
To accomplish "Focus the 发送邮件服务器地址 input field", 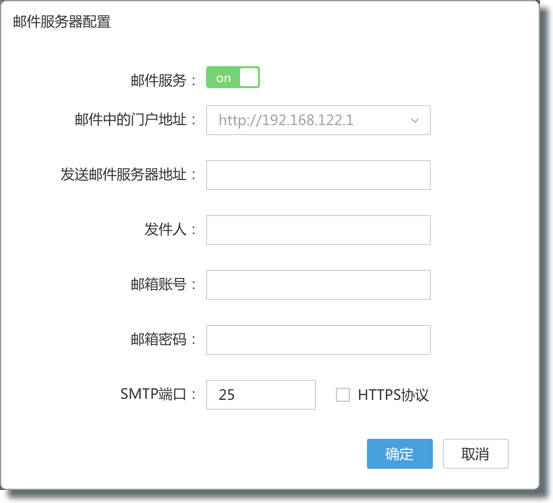I will pos(318,175).
